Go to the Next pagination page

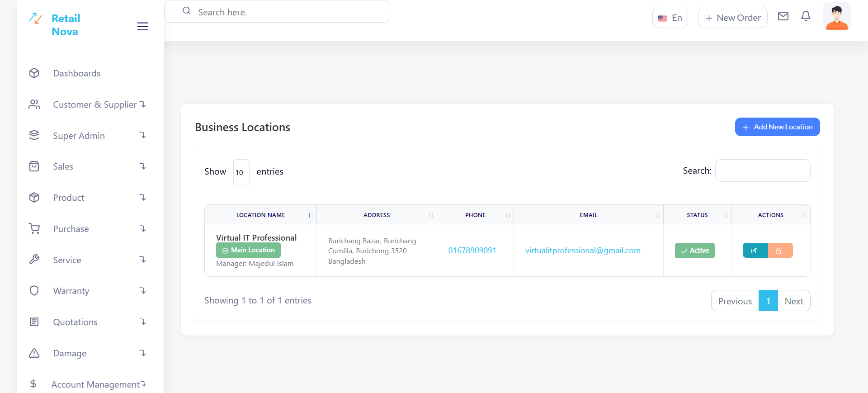pyautogui.click(x=793, y=301)
